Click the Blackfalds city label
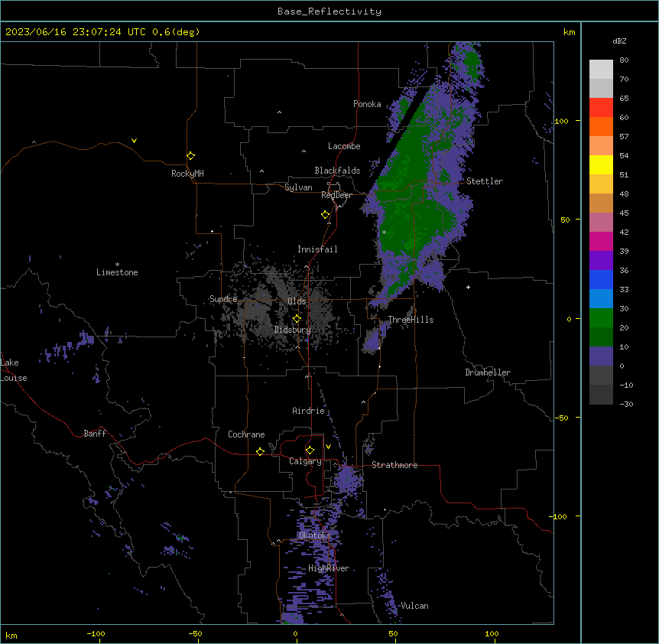 337,171
